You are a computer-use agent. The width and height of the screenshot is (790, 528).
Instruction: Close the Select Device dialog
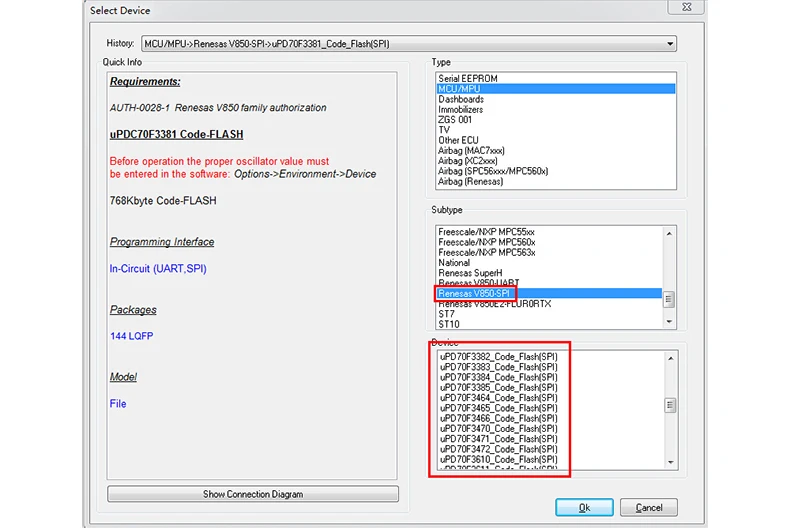click(686, 7)
